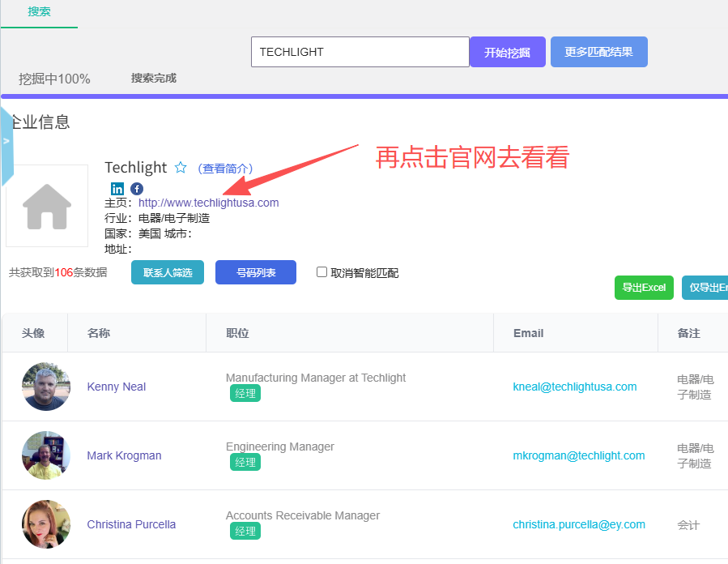Click the 搜索完成 status text
This screenshot has width=728, height=564.
point(154,78)
